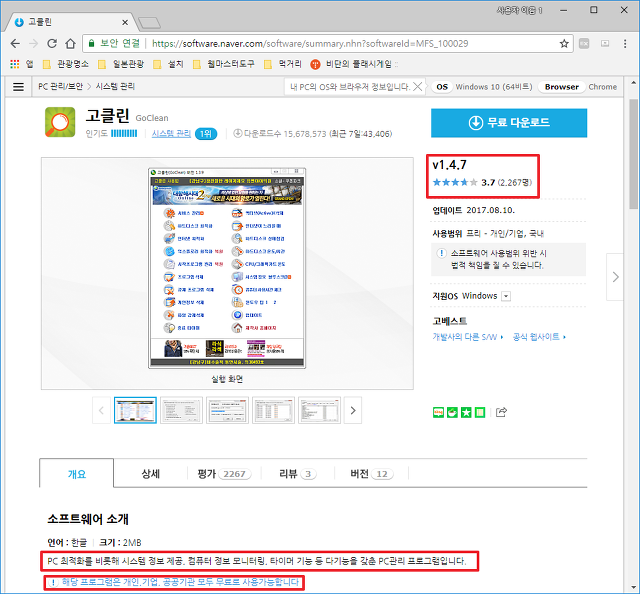Click the right-side next page arrow
This screenshot has width=640, height=594.
click(615, 277)
